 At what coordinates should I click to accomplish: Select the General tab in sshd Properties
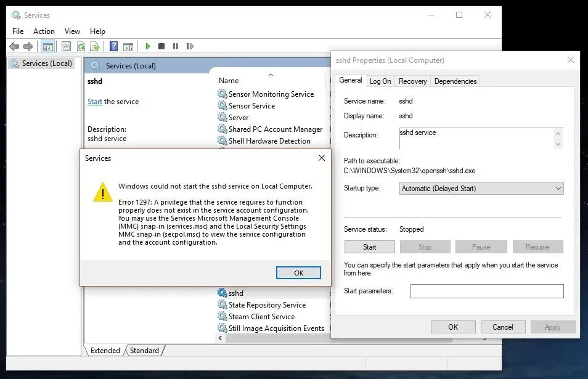[x=351, y=80]
